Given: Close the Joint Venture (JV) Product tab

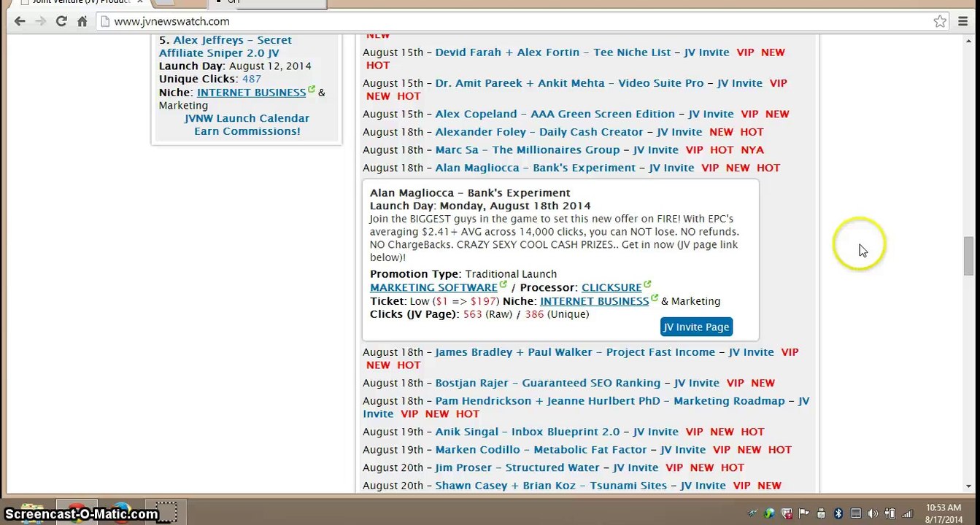Looking at the screenshot, I should pos(140,1).
